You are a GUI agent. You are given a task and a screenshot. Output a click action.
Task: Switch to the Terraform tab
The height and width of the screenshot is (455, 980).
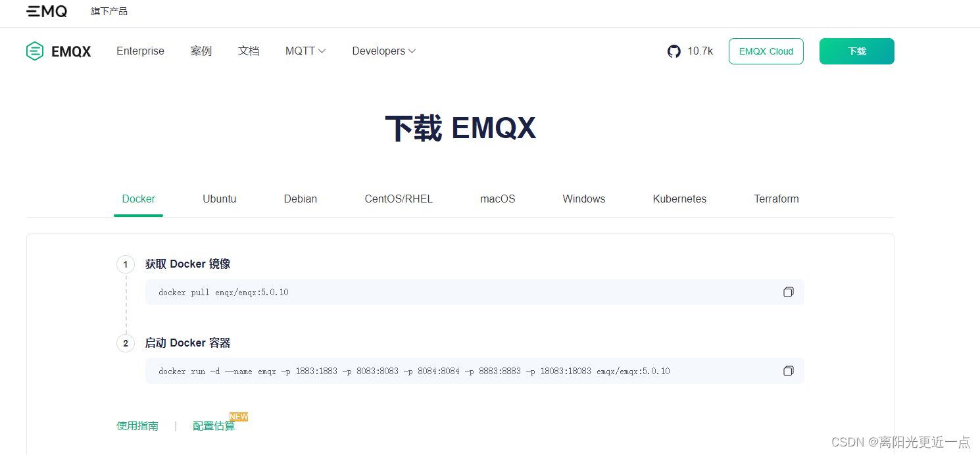pos(776,199)
